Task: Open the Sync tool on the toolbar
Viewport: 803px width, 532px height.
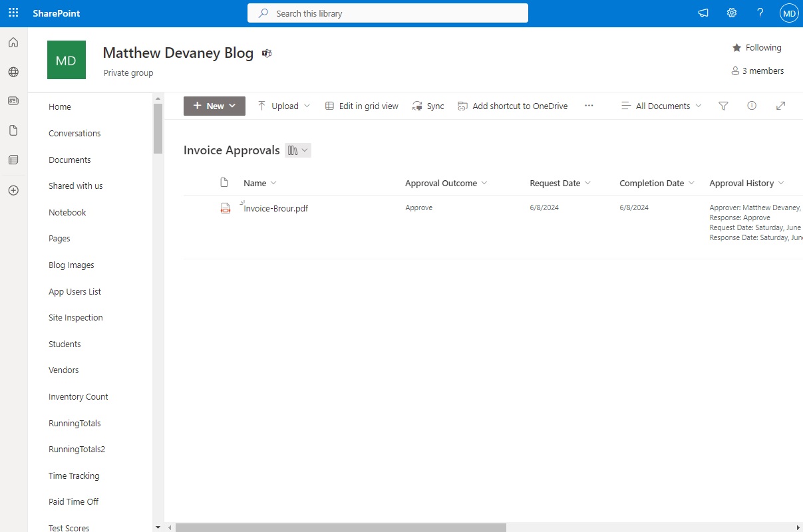Action: click(428, 105)
